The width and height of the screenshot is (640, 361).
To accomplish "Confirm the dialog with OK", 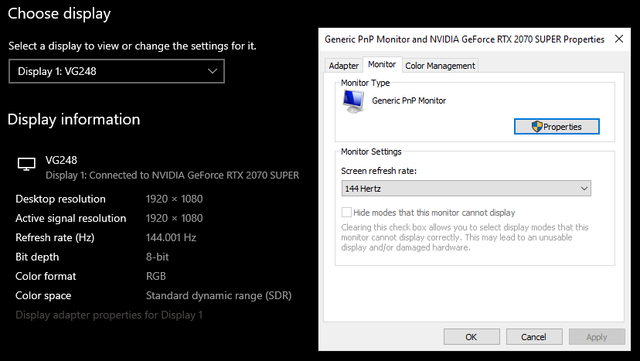I will tap(471, 337).
